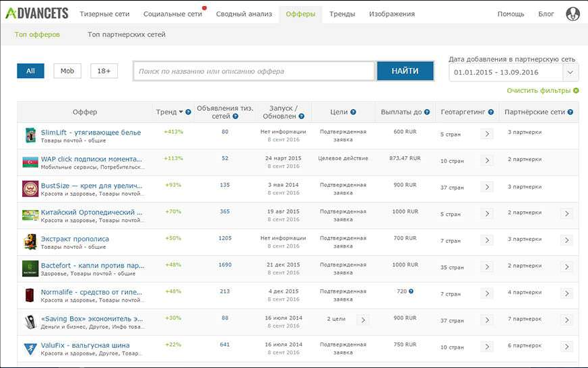Click ads count 1690 in Bactefort row

click(225, 264)
